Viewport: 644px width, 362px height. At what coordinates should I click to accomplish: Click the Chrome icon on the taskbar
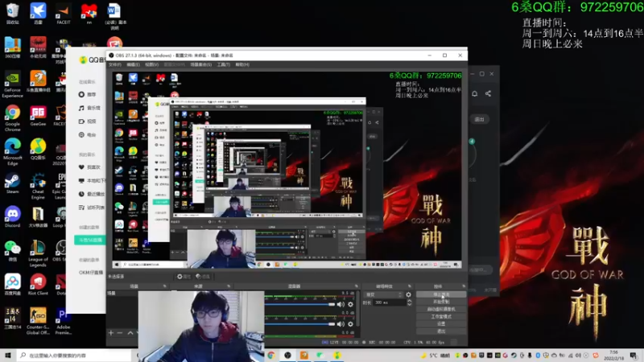pos(271,355)
